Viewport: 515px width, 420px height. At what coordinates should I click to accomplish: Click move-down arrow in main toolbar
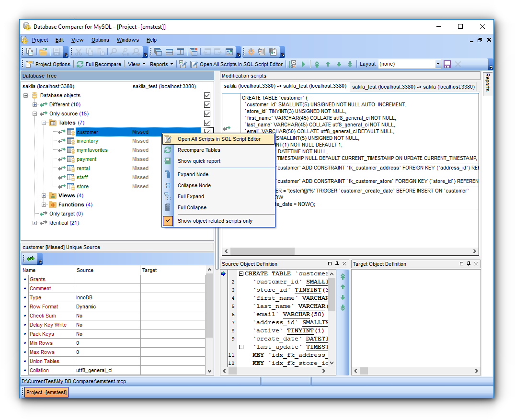tap(339, 64)
